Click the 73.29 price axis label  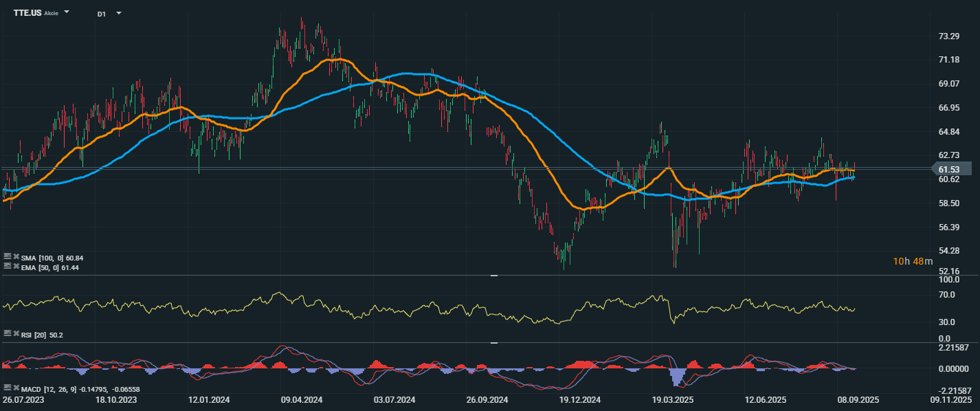(x=948, y=36)
